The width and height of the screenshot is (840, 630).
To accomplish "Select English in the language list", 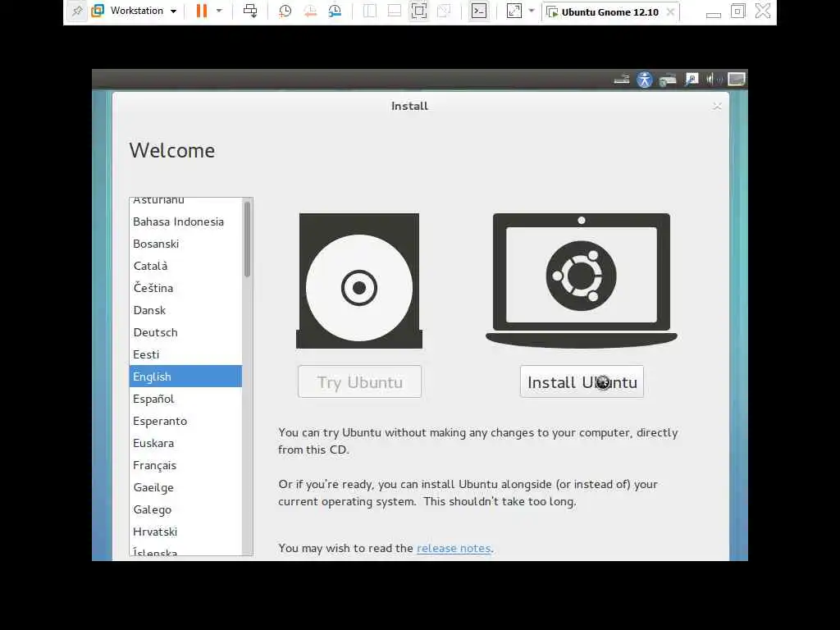I will [186, 377].
